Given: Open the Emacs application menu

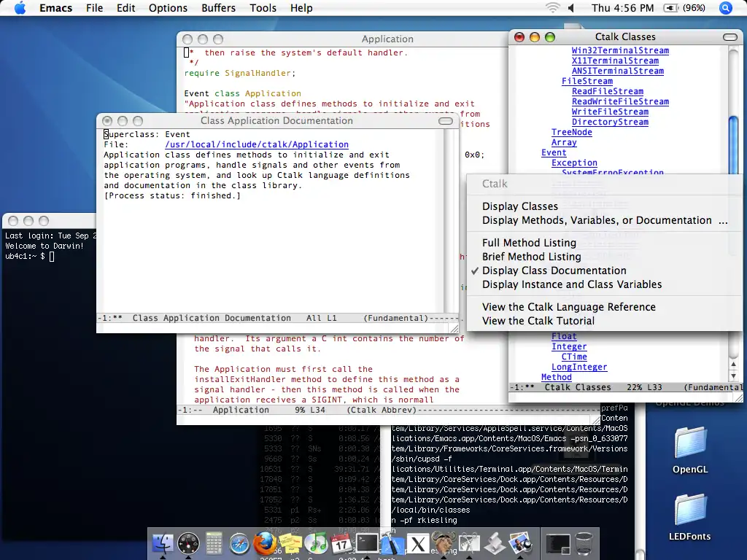Looking at the screenshot, I should tap(55, 8).
